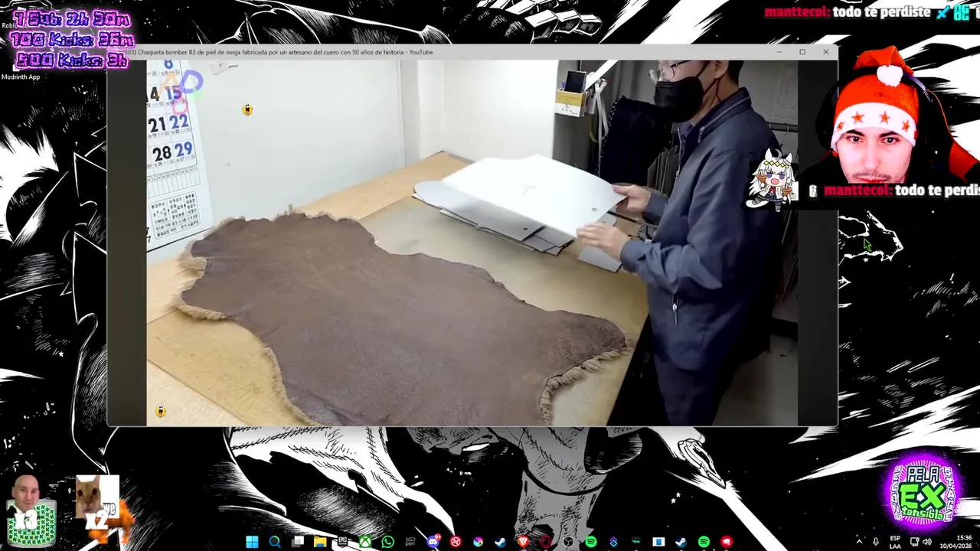Open Epic Games Launcher taskbar icon
Image resolution: width=980 pixels, height=551 pixels.
click(x=342, y=542)
